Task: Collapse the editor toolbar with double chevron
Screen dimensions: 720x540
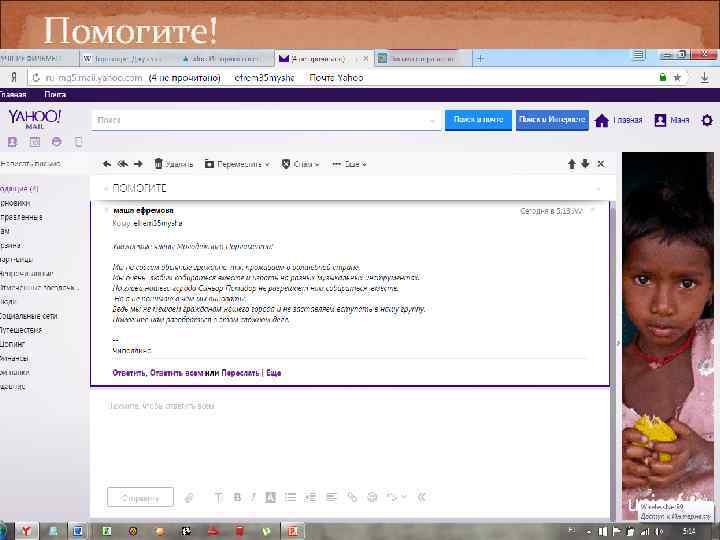Action: [422, 497]
